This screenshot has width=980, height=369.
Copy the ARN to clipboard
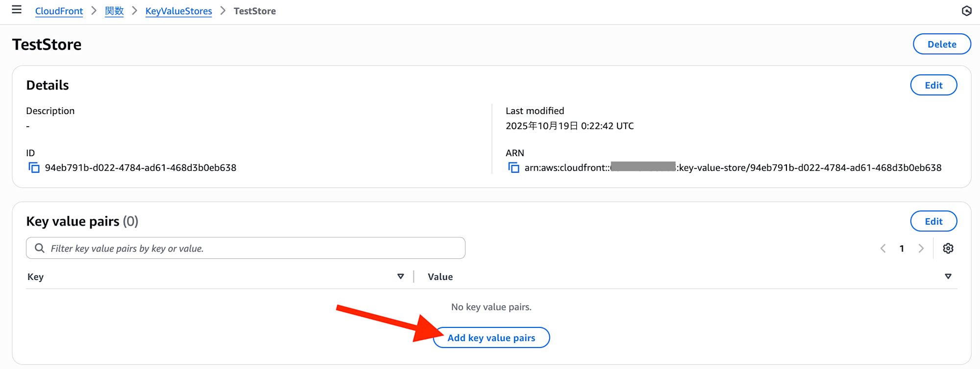tap(514, 168)
